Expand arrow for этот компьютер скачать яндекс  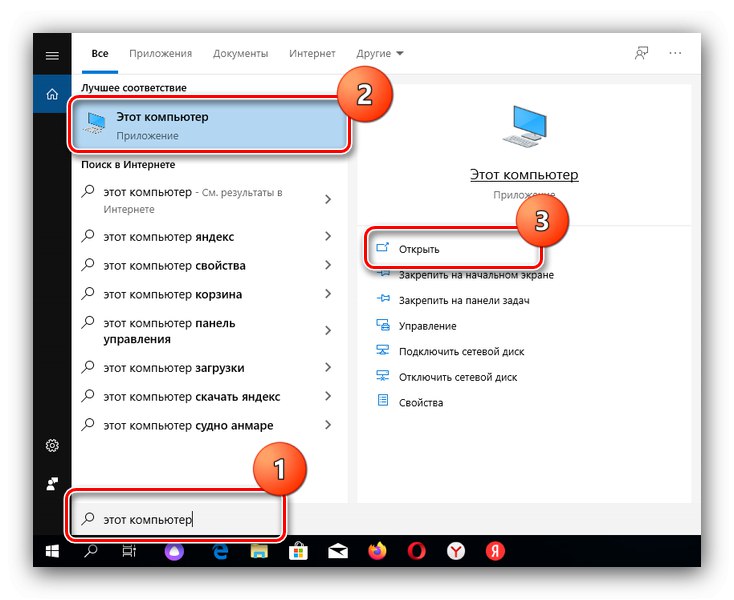coord(328,396)
